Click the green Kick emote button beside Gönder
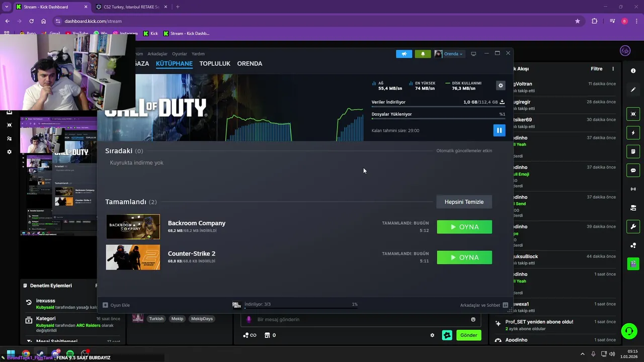 click(x=447, y=335)
